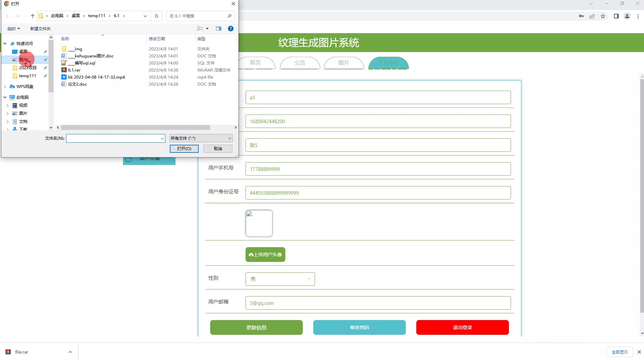Image resolution: width=644 pixels, height=360 pixels.
Task: Switch to the 首页 tab
Action: click(255, 63)
